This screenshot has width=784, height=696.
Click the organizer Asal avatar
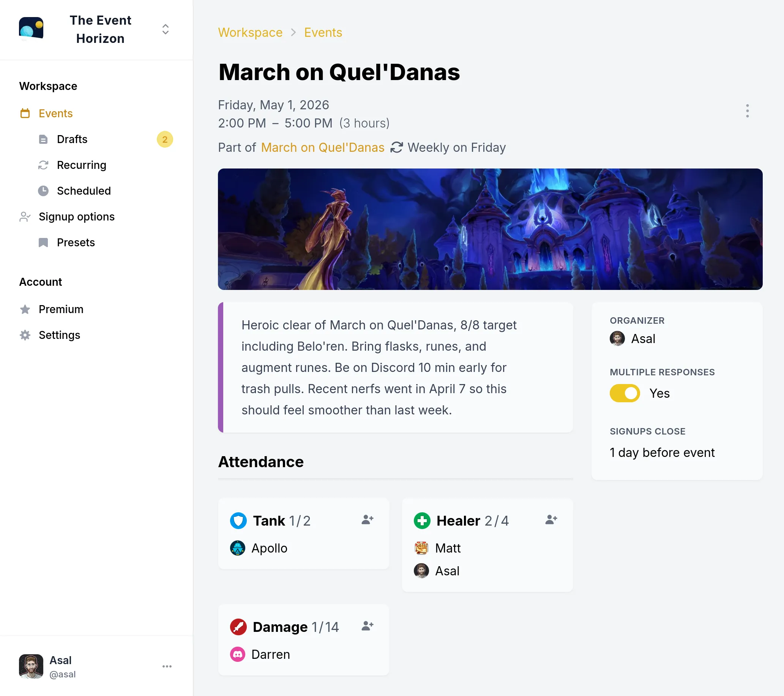pos(617,339)
